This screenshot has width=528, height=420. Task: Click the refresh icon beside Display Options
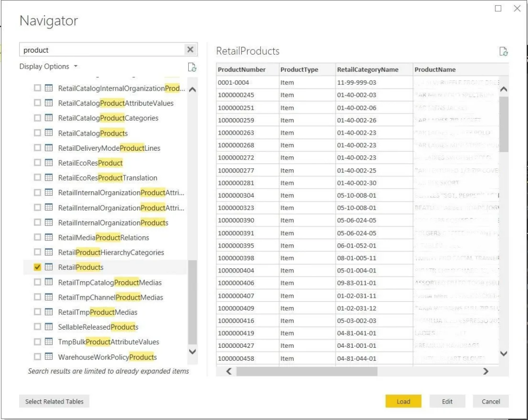pyautogui.click(x=192, y=67)
